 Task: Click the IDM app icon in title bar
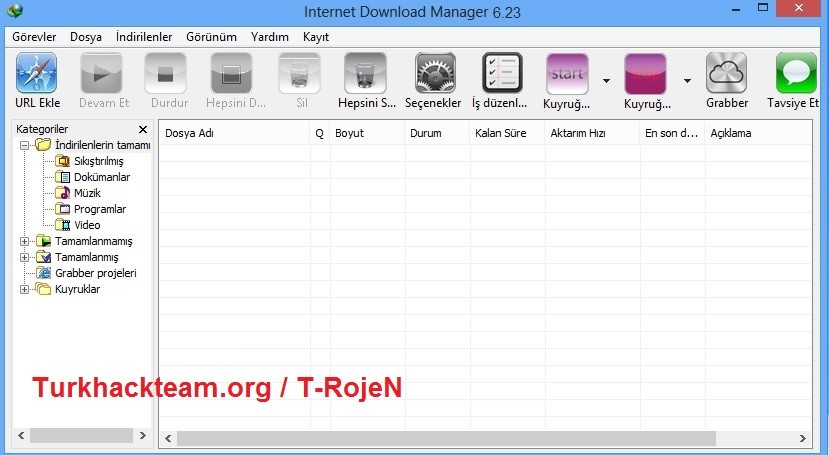15,10
